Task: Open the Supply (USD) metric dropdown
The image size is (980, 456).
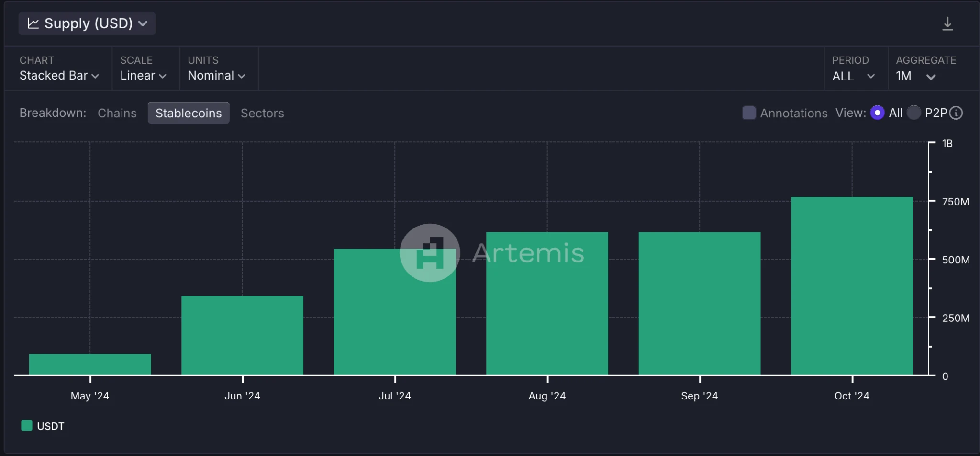Action: [87, 23]
